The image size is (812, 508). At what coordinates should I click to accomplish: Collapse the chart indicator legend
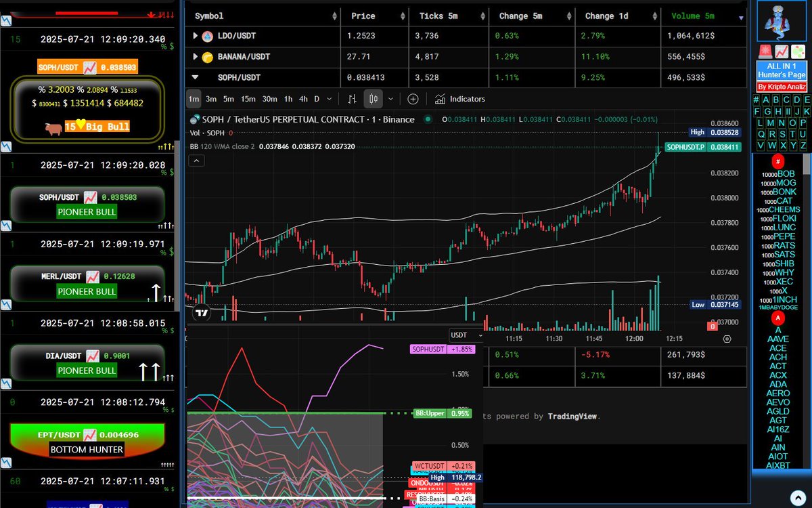coord(196,161)
